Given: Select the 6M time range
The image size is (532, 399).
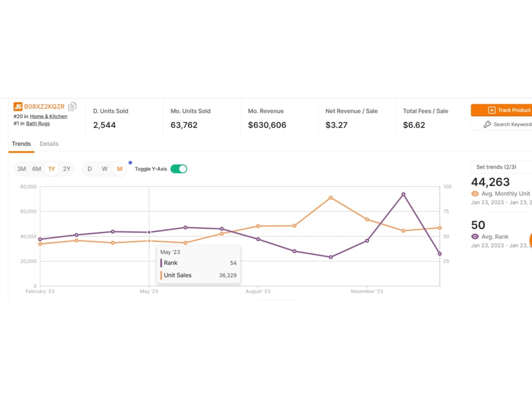Looking at the screenshot, I should click(37, 169).
